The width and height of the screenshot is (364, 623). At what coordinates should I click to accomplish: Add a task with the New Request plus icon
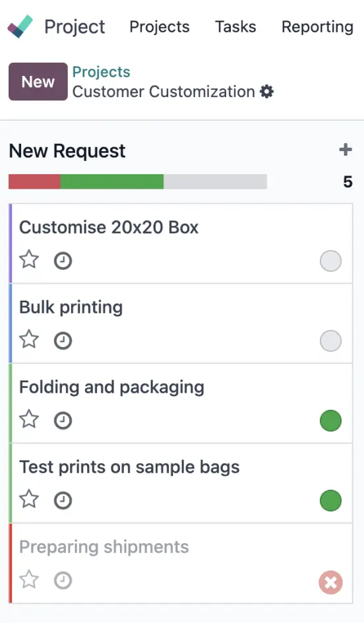pyautogui.click(x=346, y=150)
